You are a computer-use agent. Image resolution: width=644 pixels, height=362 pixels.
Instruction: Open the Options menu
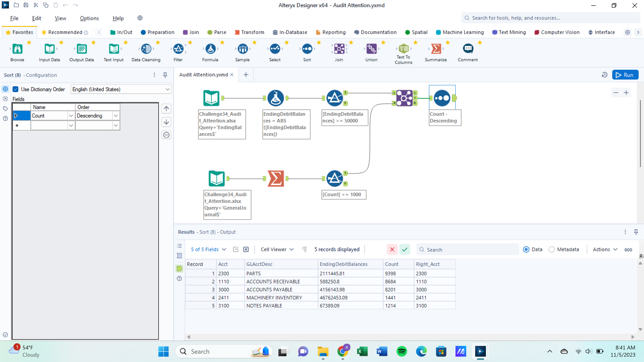pos(89,18)
